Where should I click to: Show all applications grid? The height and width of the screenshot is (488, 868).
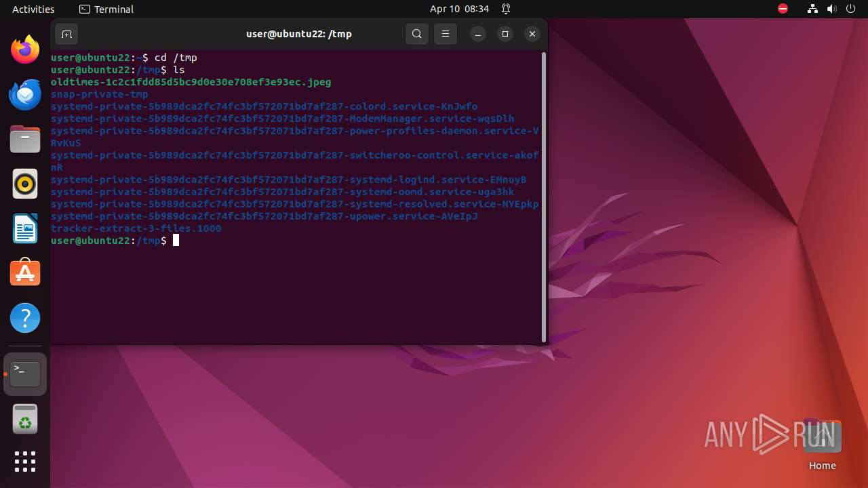[x=25, y=462]
